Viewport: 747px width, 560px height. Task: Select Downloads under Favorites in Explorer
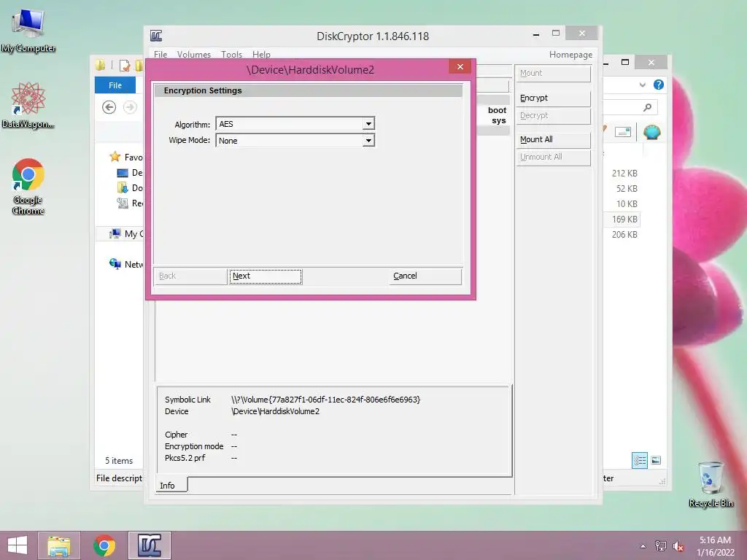130,187
